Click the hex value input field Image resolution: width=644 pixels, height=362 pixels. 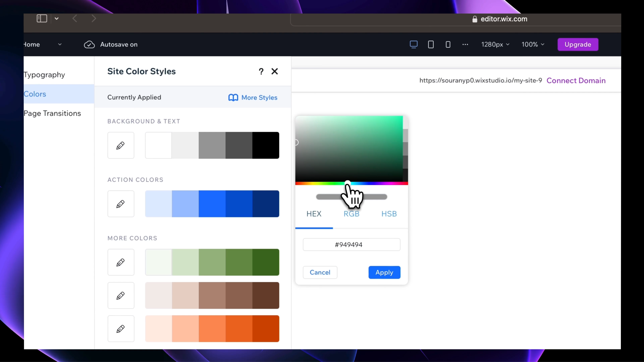(351, 245)
